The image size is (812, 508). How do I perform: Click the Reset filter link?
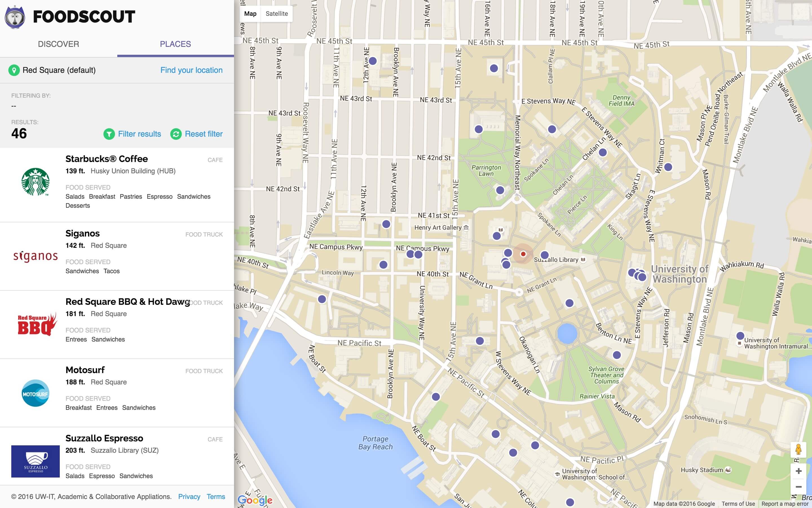204,134
